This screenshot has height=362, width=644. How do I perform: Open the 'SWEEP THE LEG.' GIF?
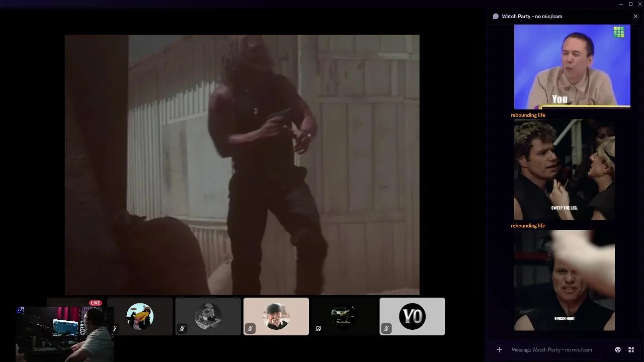point(565,169)
